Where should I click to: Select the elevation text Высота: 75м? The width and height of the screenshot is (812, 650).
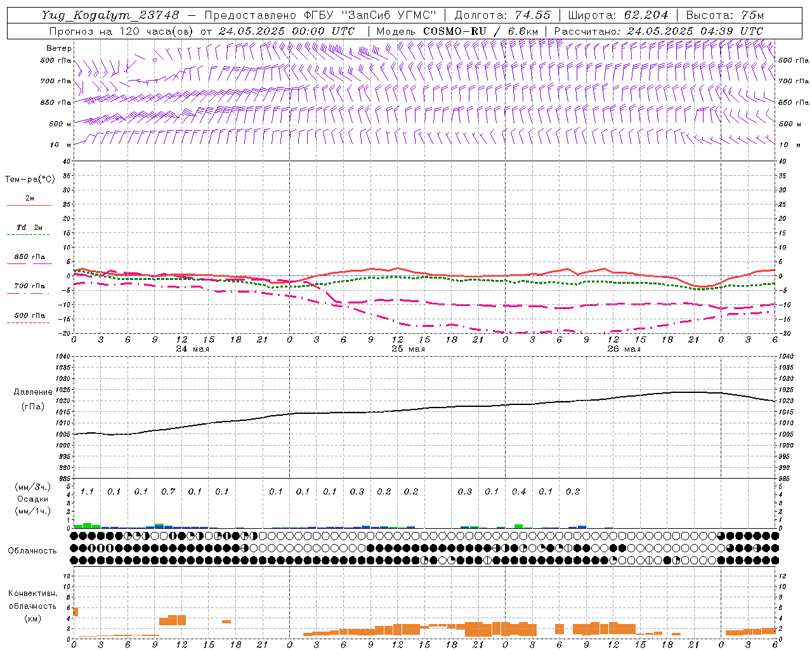click(725, 15)
